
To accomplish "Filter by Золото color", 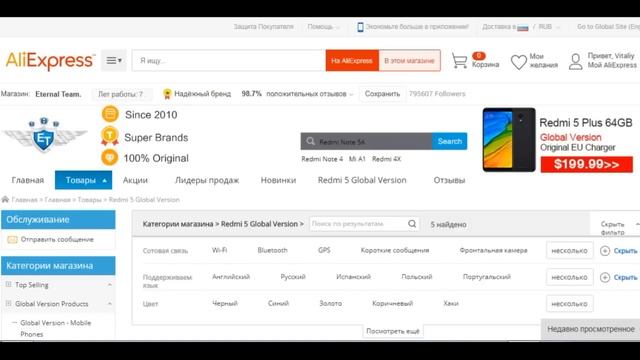I will 331,303.
